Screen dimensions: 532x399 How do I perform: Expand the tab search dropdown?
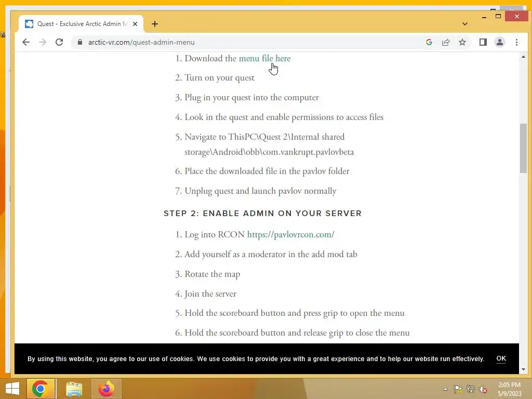pyautogui.click(x=465, y=24)
